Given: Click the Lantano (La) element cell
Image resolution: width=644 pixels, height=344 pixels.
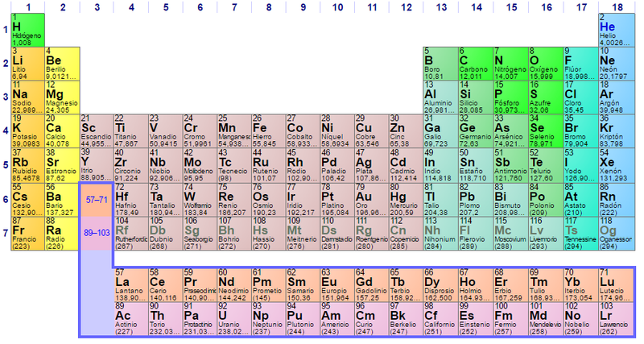Looking at the screenshot, I should point(131,285).
